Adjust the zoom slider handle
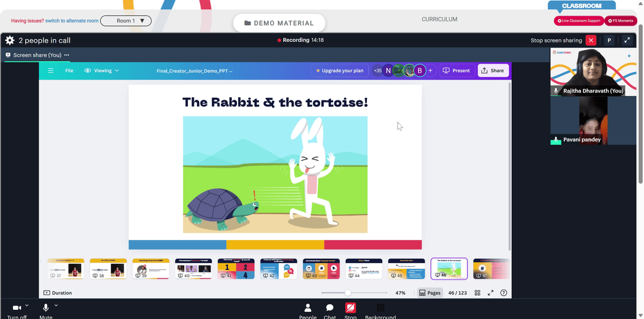The image size is (644, 319). click(x=348, y=293)
